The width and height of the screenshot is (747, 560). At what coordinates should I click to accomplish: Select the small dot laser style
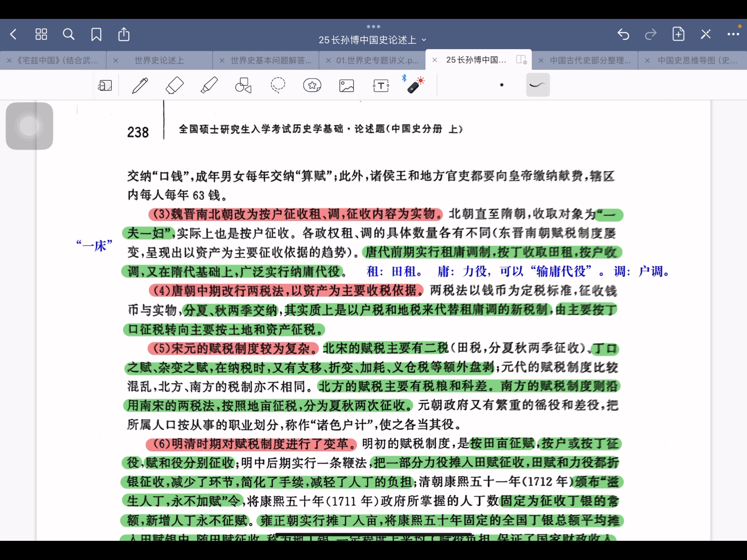(x=502, y=85)
